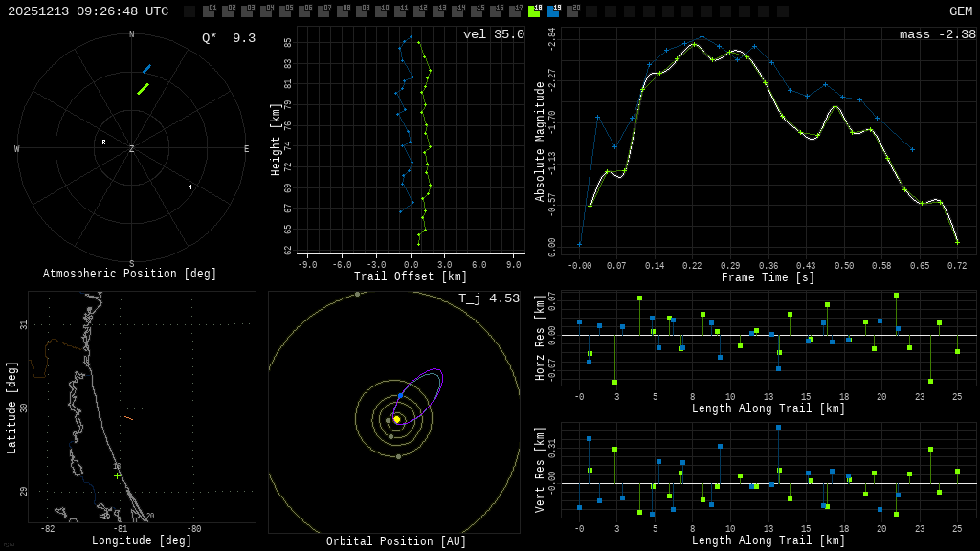
Task: Click the green station 18 indicator
Action: pos(534,11)
